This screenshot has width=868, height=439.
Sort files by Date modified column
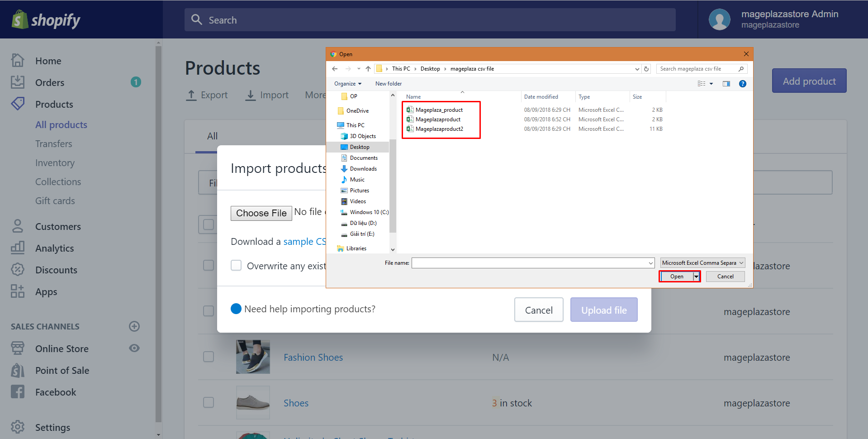pos(541,97)
